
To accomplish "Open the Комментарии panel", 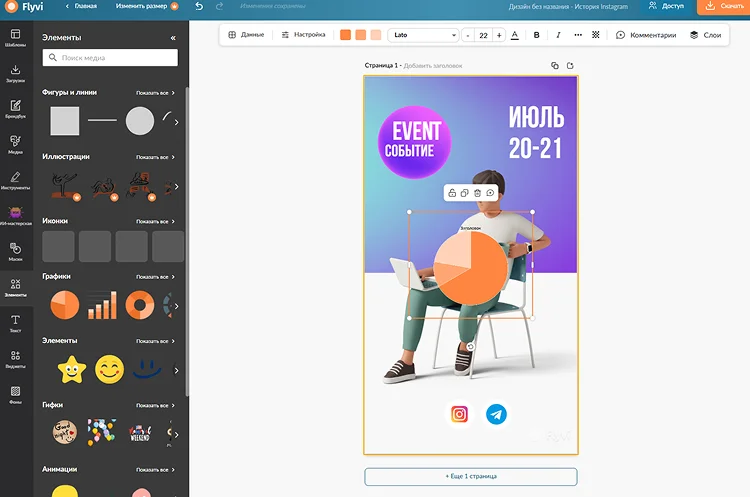I will click(x=646, y=35).
